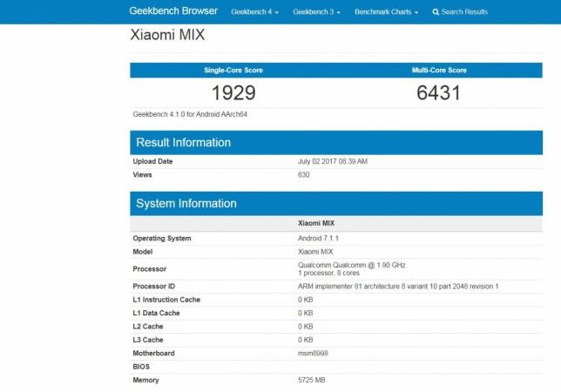Select the L2 Cache 0 KB value
Image resolution: width=561 pixels, height=392 pixels.
pyautogui.click(x=306, y=327)
